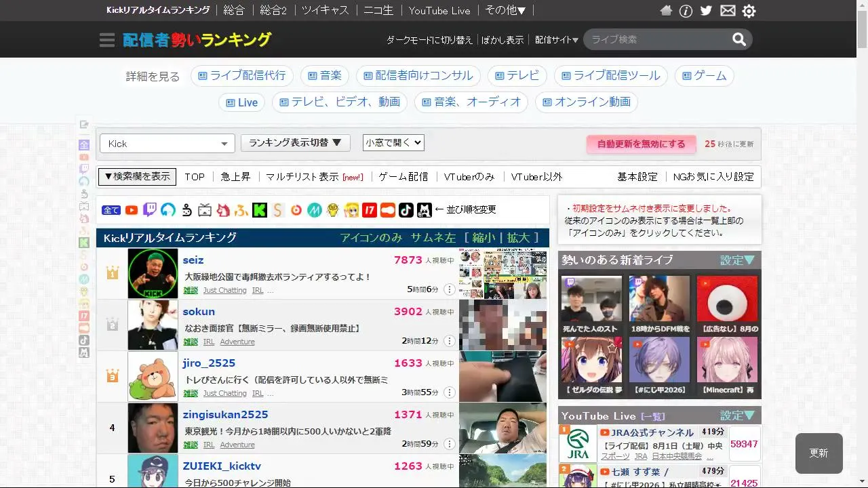Filter by green Kick icon in platform row
This screenshot has height=488, width=868.
260,210
